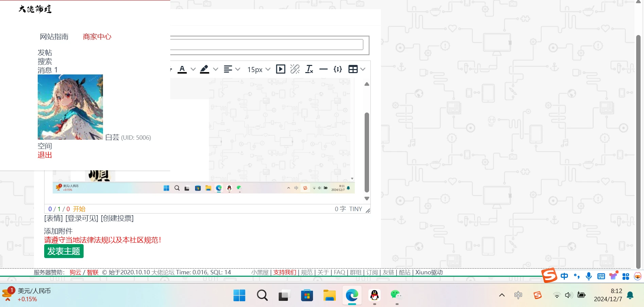Expand the table options dropdown arrow

[x=363, y=69]
